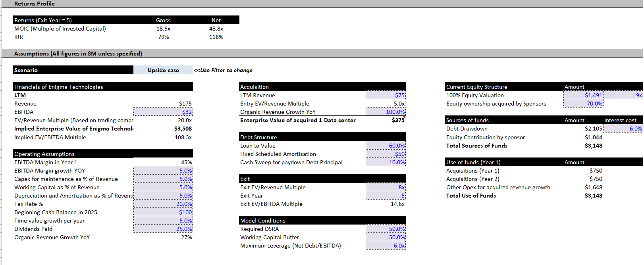
Task: Click the 6.0% interest cost cell
Action: [x=623, y=129]
